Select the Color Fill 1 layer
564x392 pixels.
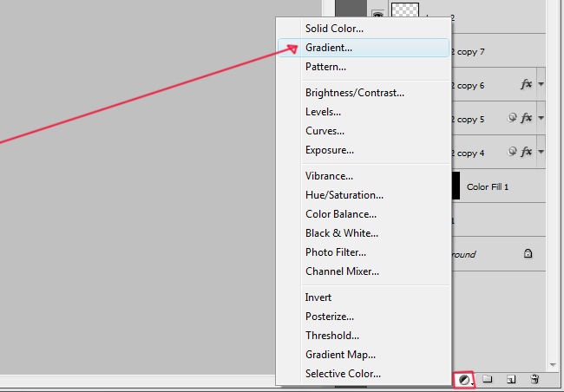point(499,186)
